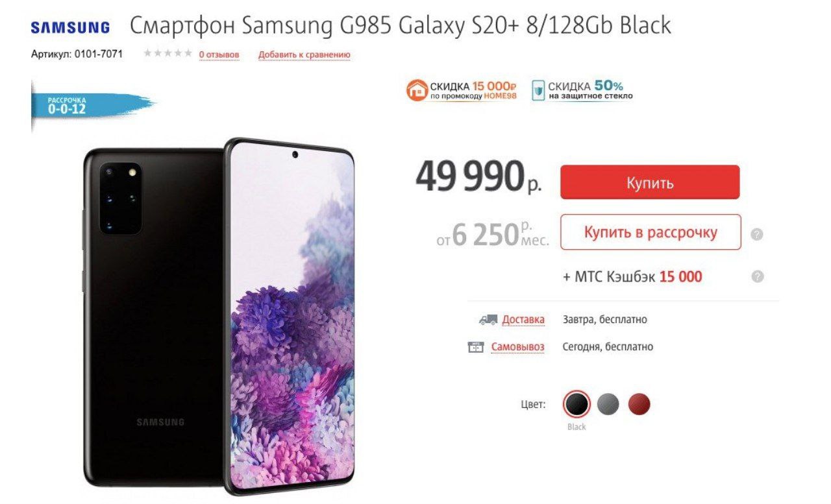
Task: Select the gray color option
Action: (x=608, y=405)
